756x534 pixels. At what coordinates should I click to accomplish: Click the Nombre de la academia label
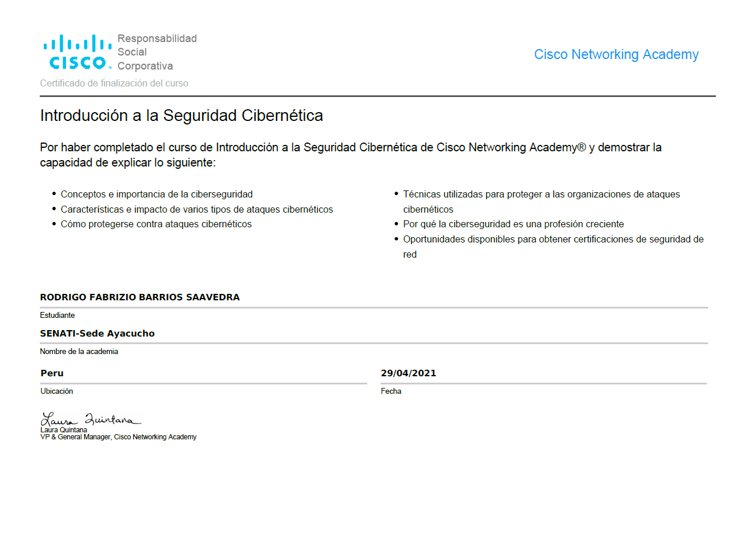[x=78, y=351]
